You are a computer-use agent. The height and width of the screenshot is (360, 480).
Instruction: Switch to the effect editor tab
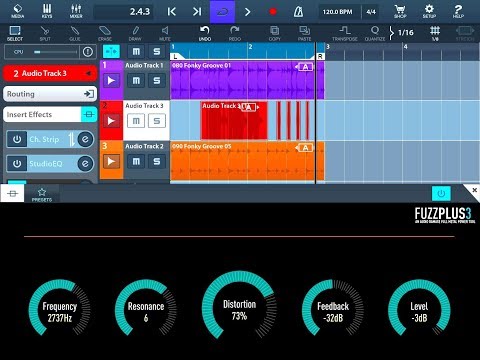(x=12, y=194)
